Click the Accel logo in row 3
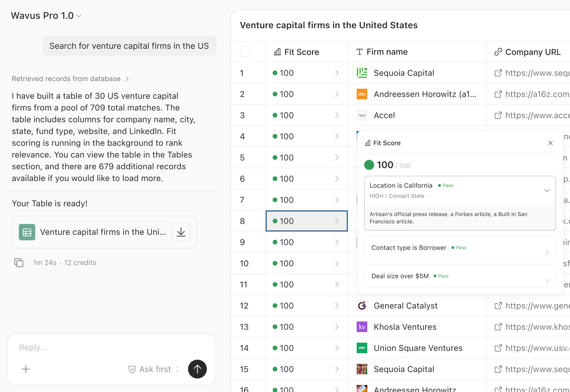Screen dimensions: 570x392 tap(362, 115)
